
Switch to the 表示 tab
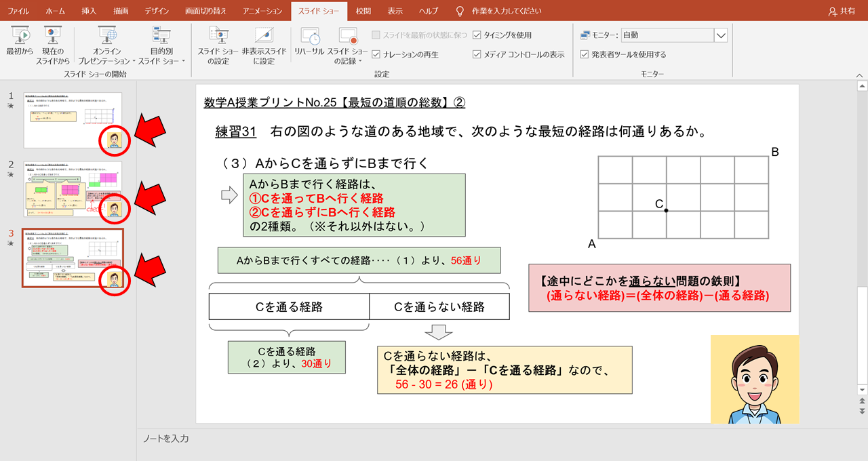tap(395, 12)
